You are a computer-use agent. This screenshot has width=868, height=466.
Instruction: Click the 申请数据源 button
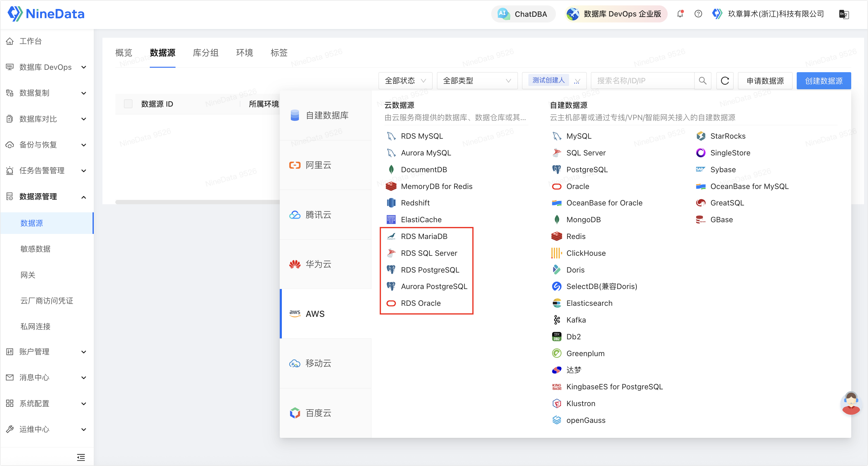pos(765,81)
